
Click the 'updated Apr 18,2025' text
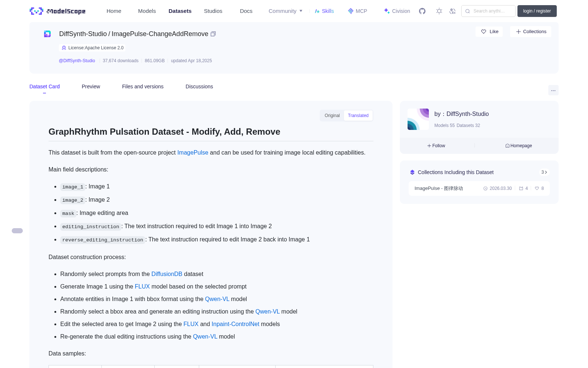191,61
